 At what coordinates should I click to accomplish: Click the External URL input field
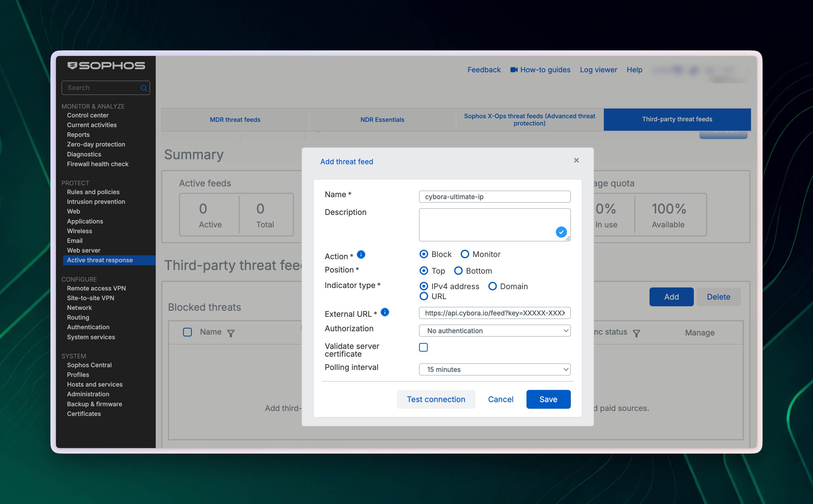tap(495, 313)
